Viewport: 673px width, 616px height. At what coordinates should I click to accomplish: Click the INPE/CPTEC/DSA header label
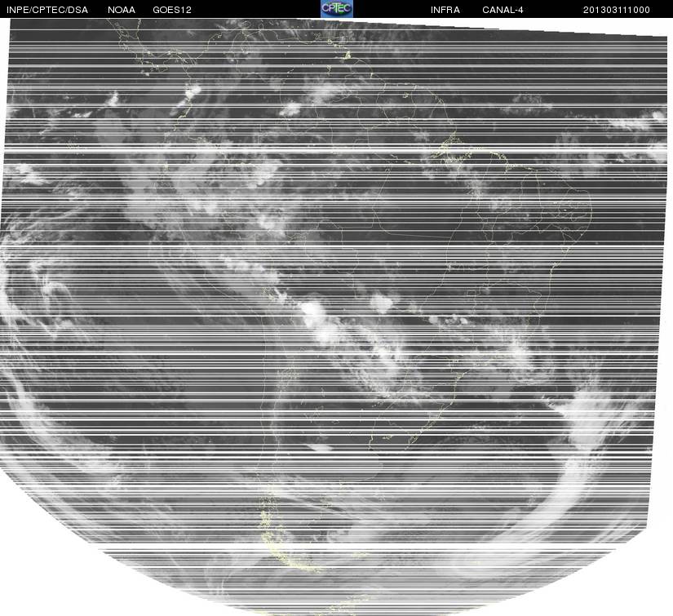47,10
